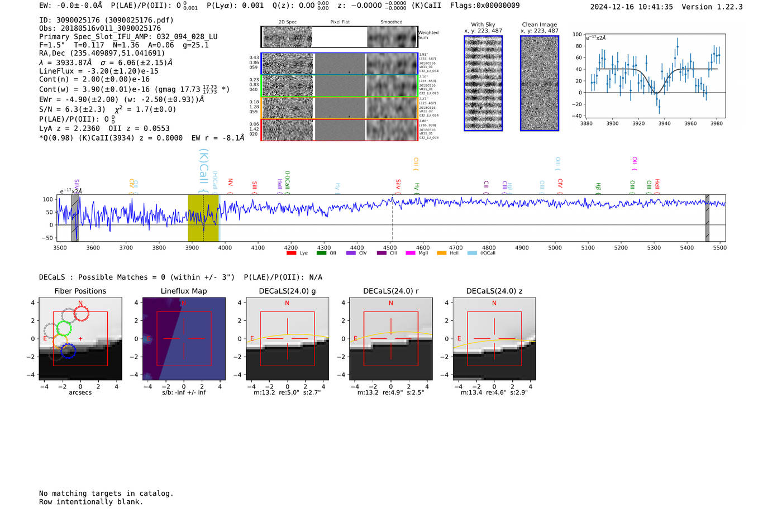782x532 pixels.
Task: Click the Gaussian line fit plot
Action: 655,76
